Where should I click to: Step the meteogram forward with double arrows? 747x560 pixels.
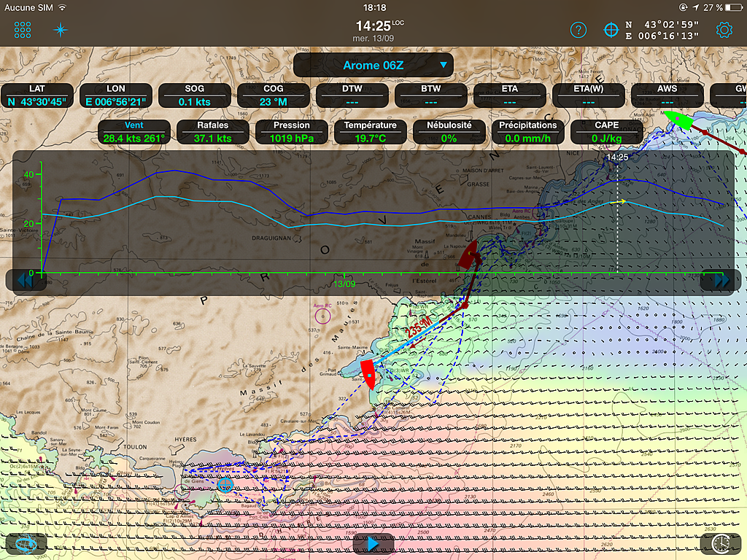click(721, 281)
